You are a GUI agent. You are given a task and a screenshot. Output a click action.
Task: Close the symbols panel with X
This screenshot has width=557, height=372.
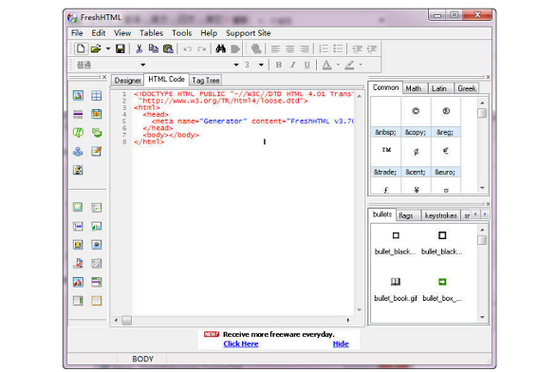point(488,77)
